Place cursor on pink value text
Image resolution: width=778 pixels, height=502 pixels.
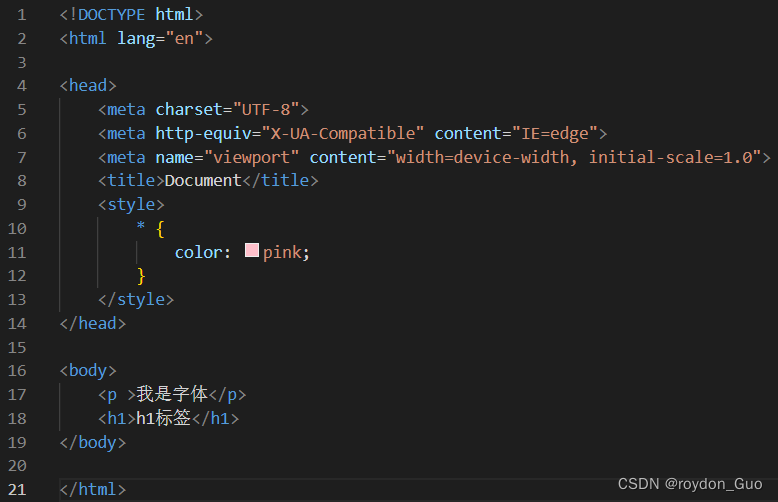coord(282,252)
